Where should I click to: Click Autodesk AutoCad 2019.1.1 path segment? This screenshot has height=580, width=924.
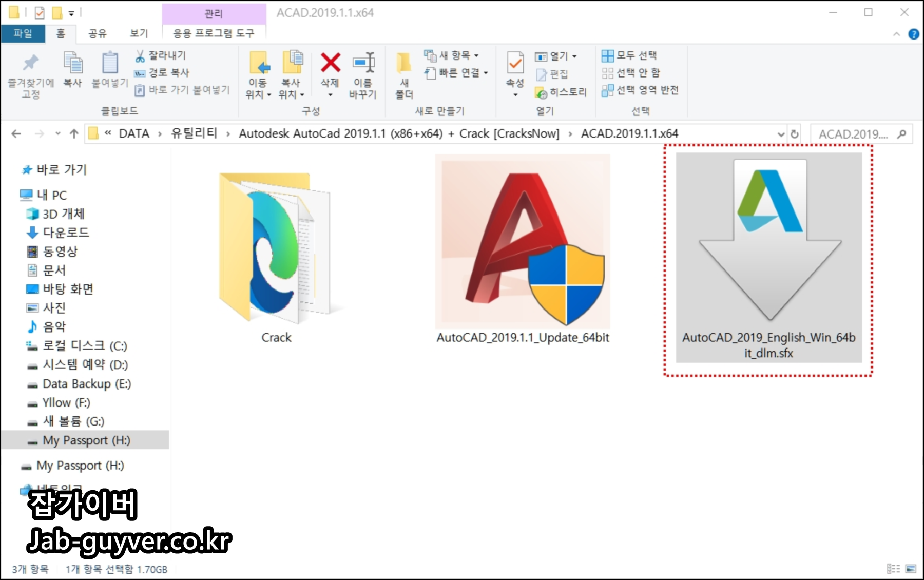[x=399, y=134]
